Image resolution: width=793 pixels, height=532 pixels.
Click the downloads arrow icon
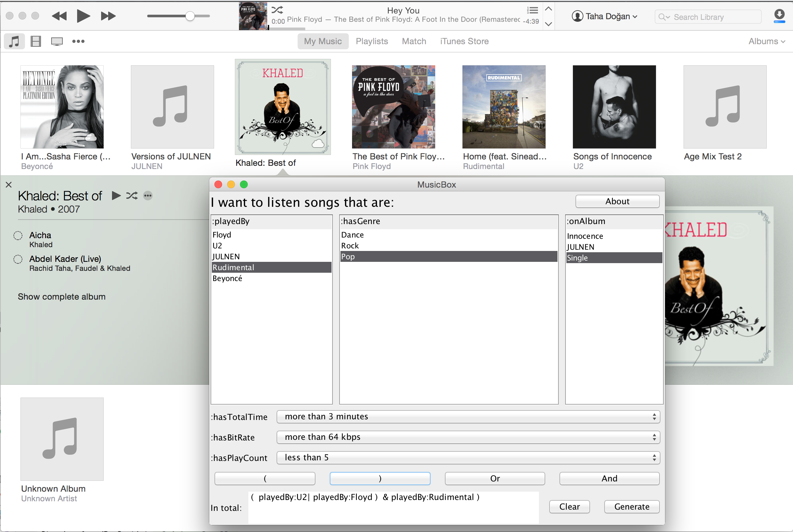779,15
